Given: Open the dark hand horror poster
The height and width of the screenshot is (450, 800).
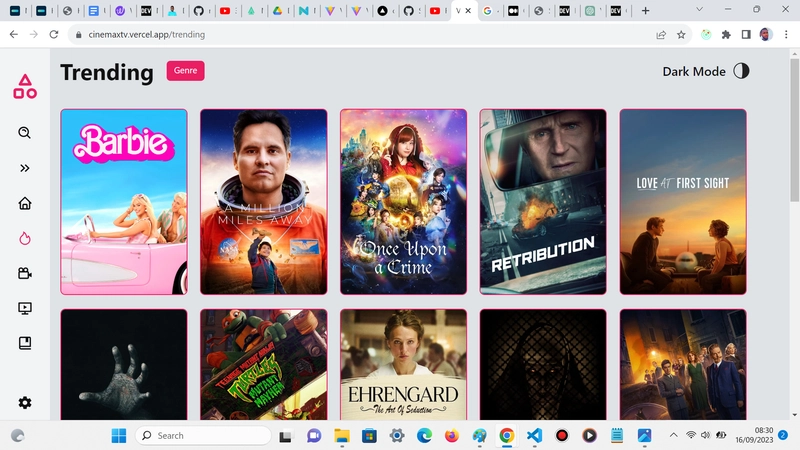Looking at the screenshot, I should [x=124, y=364].
